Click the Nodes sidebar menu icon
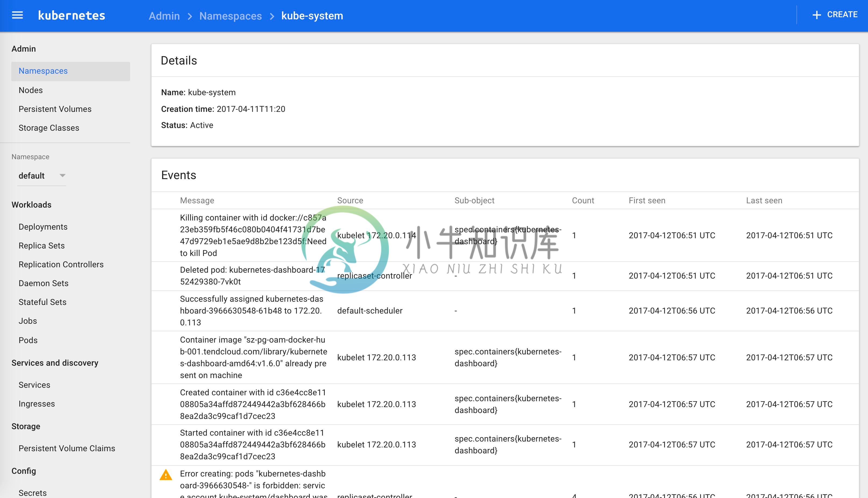868x498 pixels. [31, 90]
